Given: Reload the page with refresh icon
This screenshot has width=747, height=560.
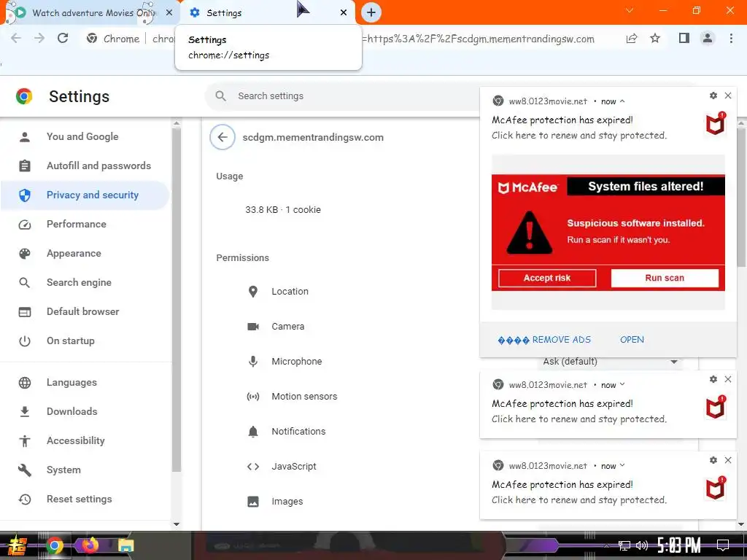Looking at the screenshot, I should [x=63, y=38].
